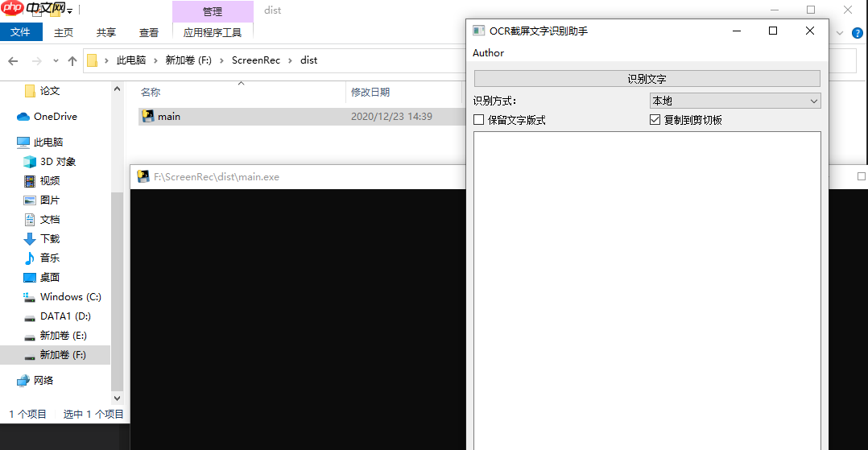This screenshot has width=868, height=450.
Task: Select OneDrive in the navigation pane
Action: tap(56, 116)
